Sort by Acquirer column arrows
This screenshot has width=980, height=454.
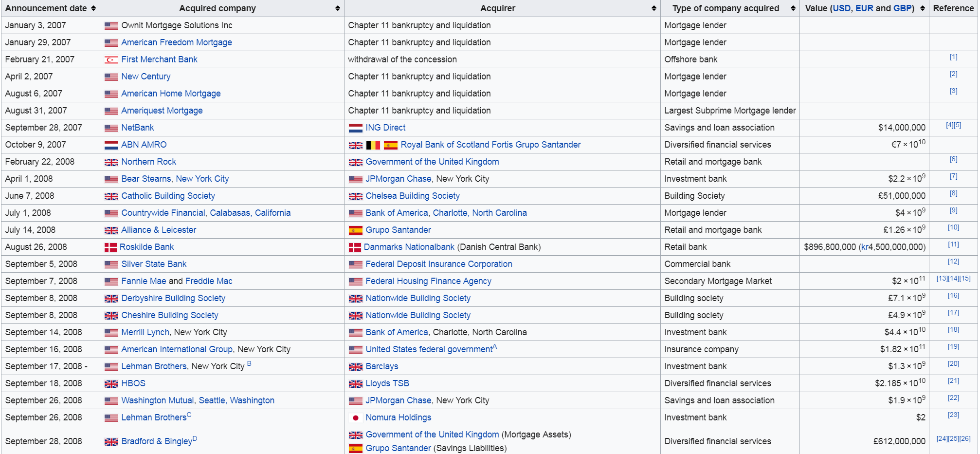point(654,8)
